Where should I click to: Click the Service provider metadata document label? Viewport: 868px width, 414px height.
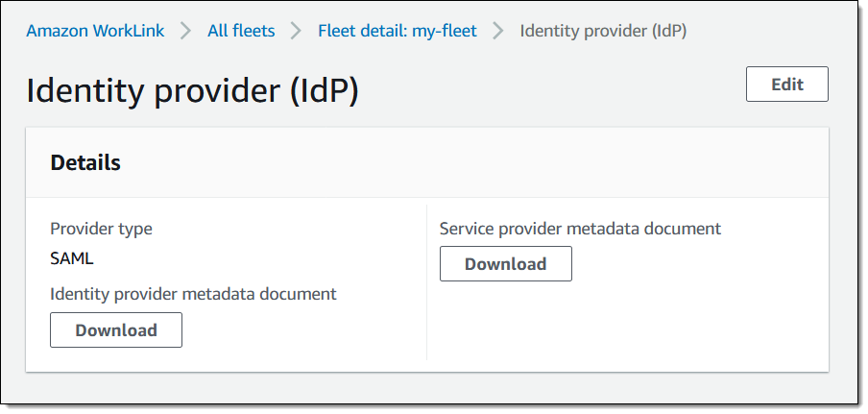click(580, 229)
